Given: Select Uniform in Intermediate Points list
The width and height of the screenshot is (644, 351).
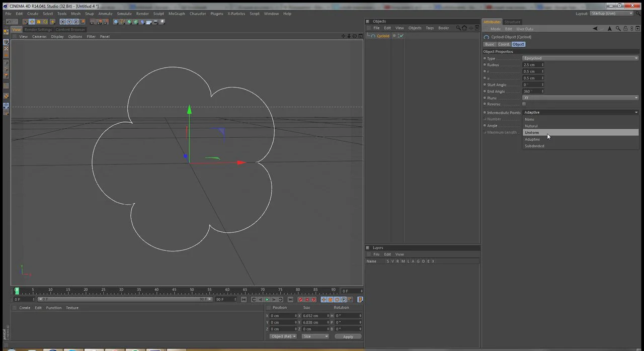Looking at the screenshot, I should (x=581, y=132).
